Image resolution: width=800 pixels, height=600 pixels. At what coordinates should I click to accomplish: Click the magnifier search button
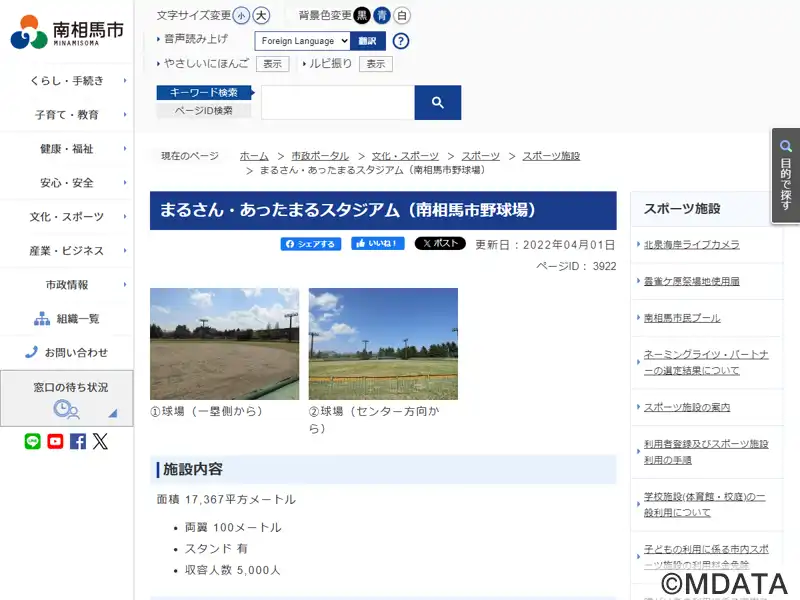tap(437, 102)
